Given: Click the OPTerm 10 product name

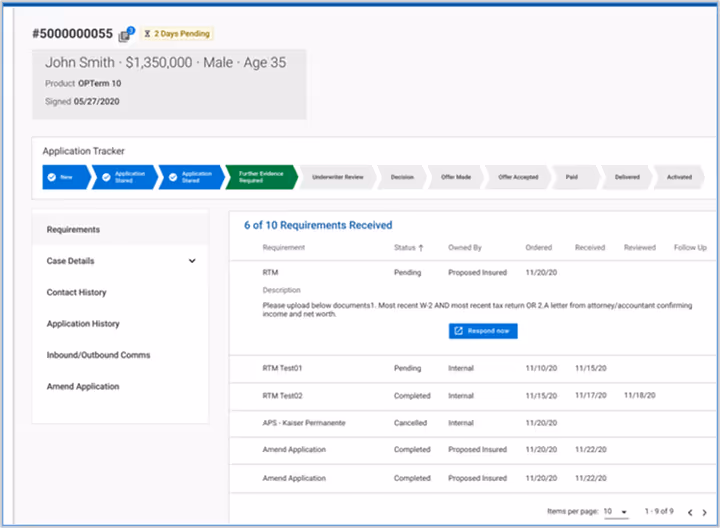Looking at the screenshot, I should tap(100, 83).
